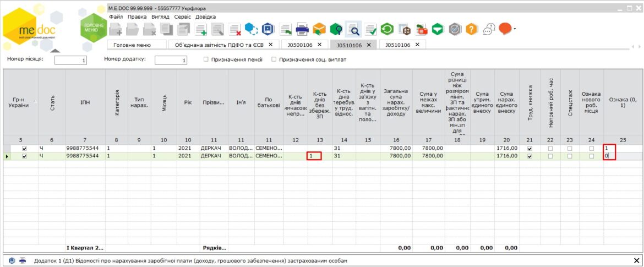Click the document check icon with green tick

pyautogui.click(x=370, y=29)
